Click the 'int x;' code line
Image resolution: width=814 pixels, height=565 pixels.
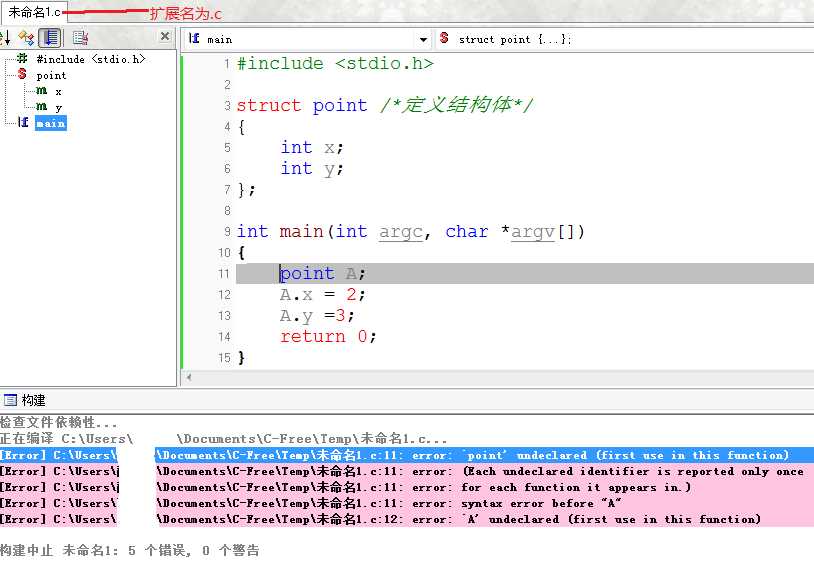[311, 147]
